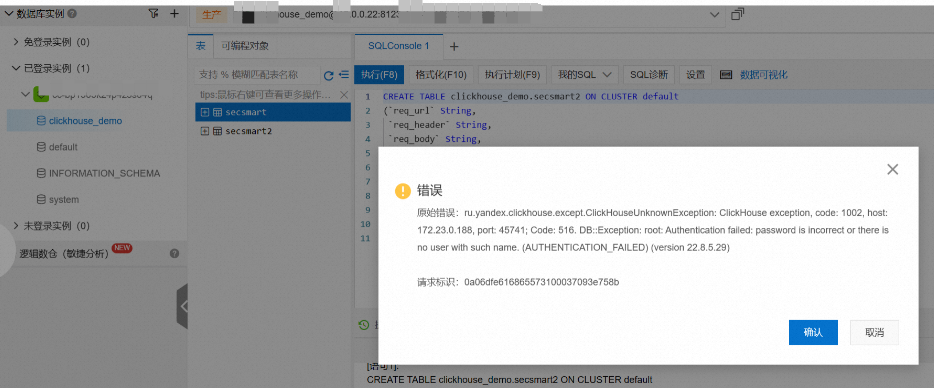Refresh the table list
The image size is (934, 388).
(328, 75)
